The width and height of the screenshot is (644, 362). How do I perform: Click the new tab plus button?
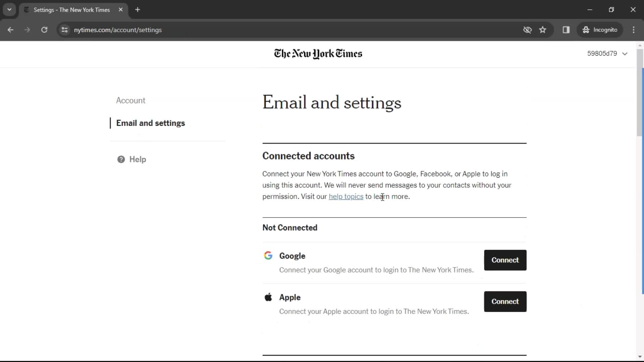click(138, 10)
